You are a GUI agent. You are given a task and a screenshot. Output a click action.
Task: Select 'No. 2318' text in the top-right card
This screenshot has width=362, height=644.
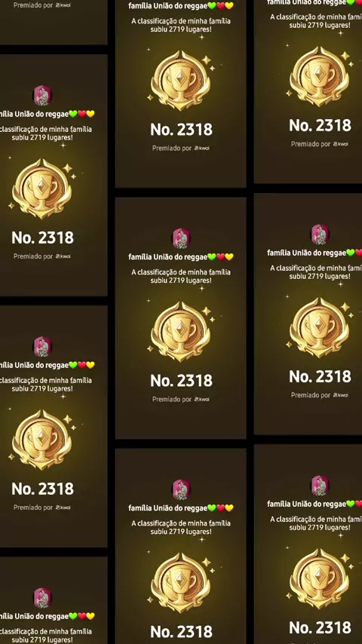tap(320, 125)
